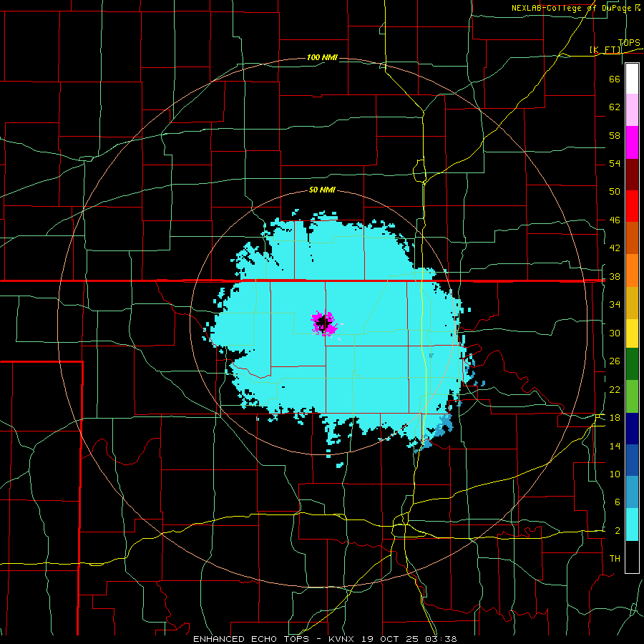Image resolution: width=644 pixels, height=644 pixels.
Task: Click the '66' legend value
Action: click(x=615, y=79)
